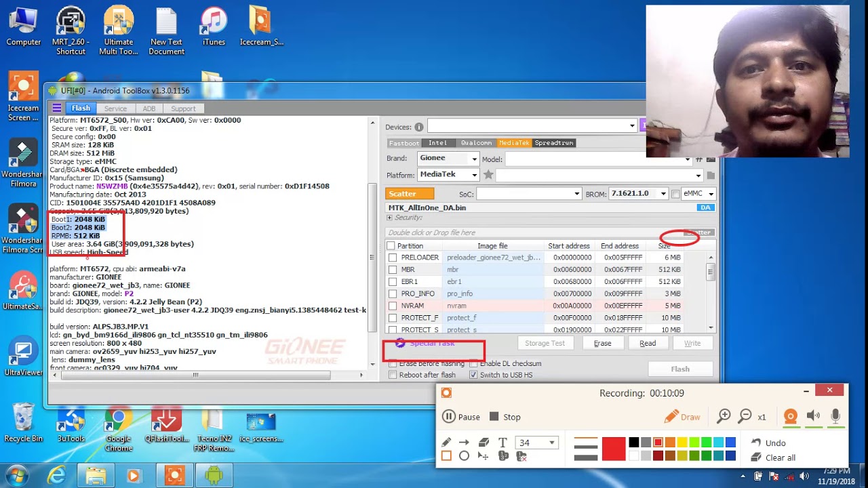Screen dimensions: 868x488
Task: Click Clear all drawings
Action: [773, 457]
